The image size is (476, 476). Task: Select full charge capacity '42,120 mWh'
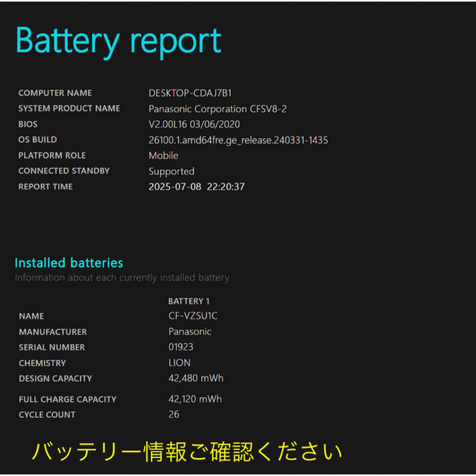[195, 399]
